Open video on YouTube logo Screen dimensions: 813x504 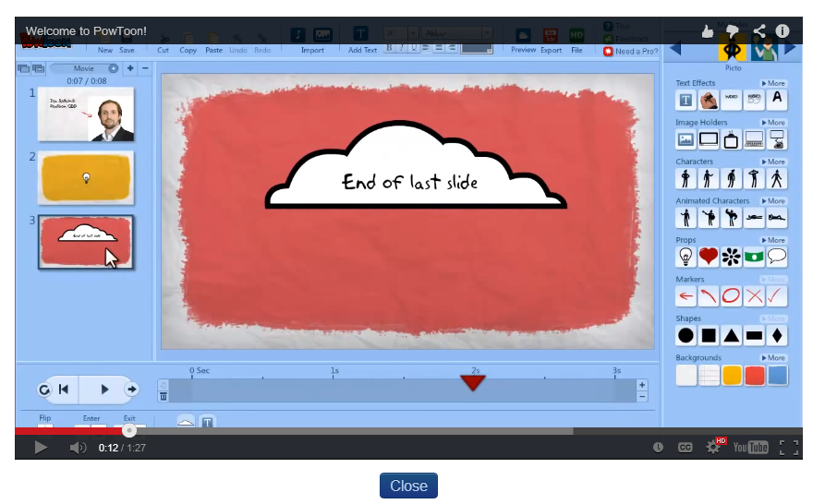pyautogui.click(x=750, y=448)
